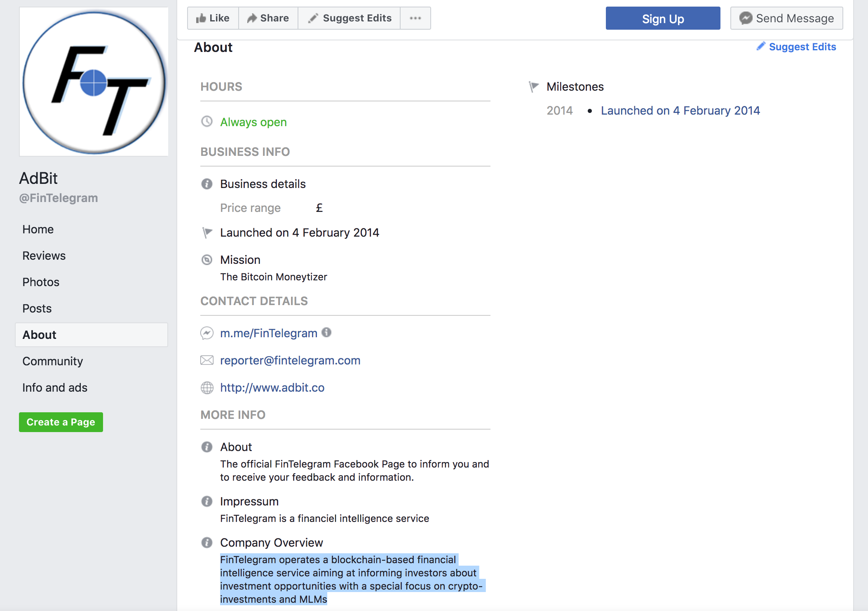Send Message to the page
The width and height of the screenshot is (868, 611).
(786, 18)
